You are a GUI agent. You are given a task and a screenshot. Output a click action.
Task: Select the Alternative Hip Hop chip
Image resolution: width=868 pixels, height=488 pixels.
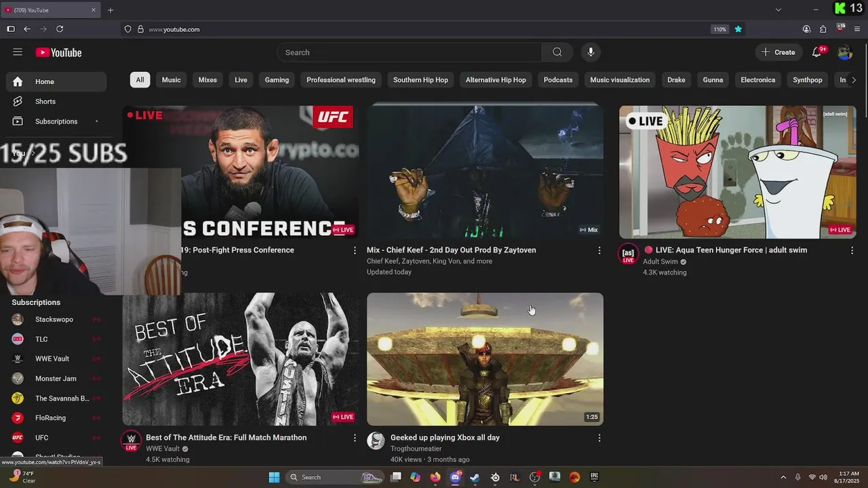click(x=496, y=80)
